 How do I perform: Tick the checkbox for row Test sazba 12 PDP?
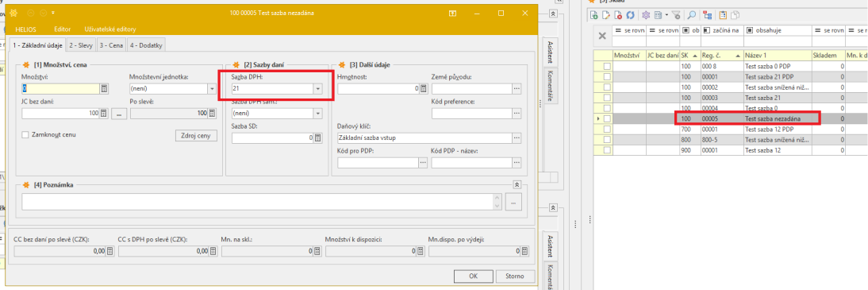coord(607,130)
